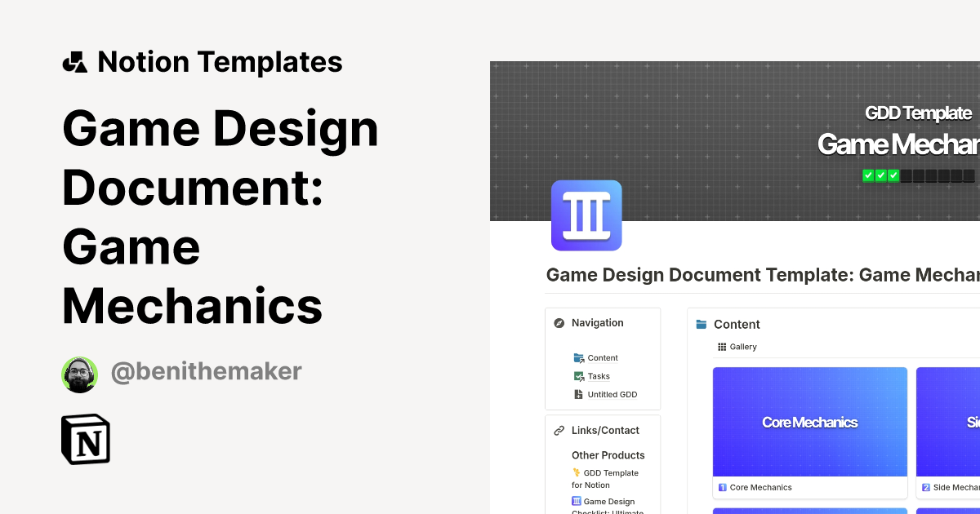Select the green Tasks checkmark icon
This screenshot has width=980, height=514.
coord(578,376)
